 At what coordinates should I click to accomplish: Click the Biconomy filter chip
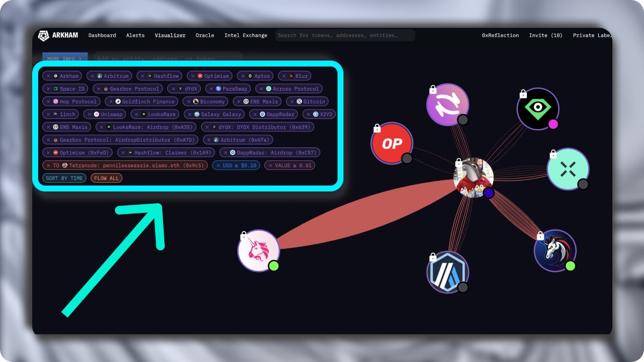pyautogui.click(x=205, y=101)
